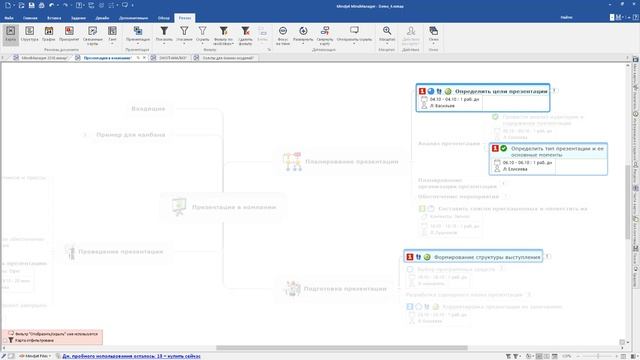Close the Презентация в компании document tab

(x=144, y=58)
